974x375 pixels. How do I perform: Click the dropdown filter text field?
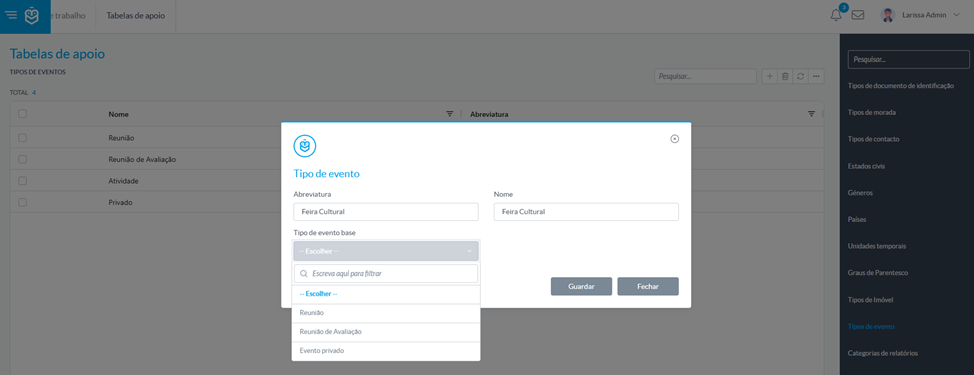click(386, 273)
